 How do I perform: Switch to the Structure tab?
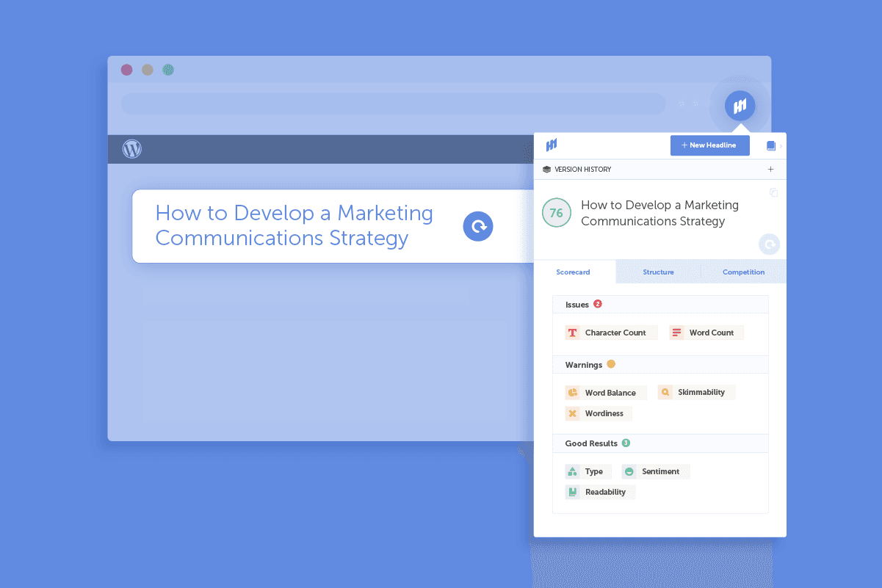click(x=658, y=272)
